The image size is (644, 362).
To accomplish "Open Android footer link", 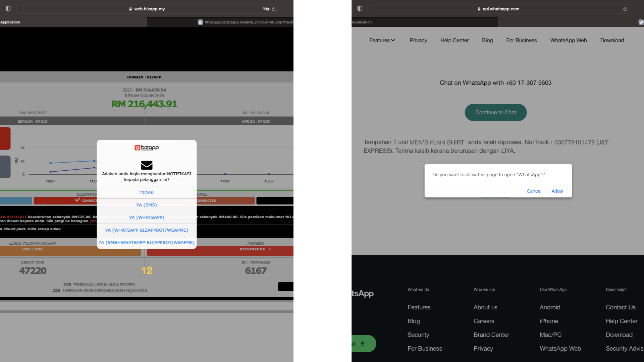I will (x=550, y=307).
